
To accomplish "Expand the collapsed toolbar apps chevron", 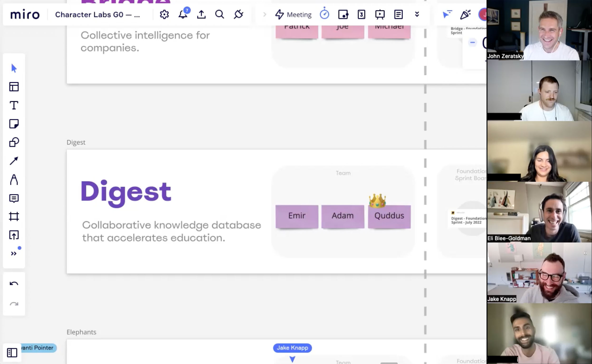I will pyautogui.click(x=417, y=14).
